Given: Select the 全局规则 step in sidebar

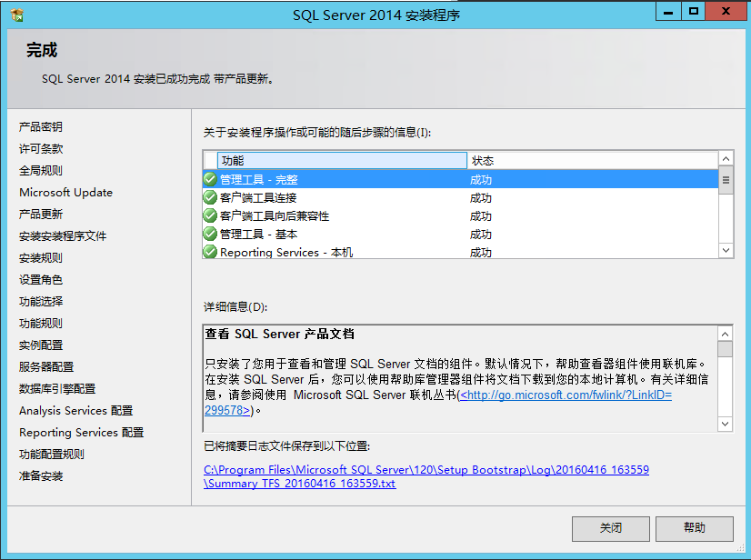Looking at the screenshot, I should (x=41, y=171).
